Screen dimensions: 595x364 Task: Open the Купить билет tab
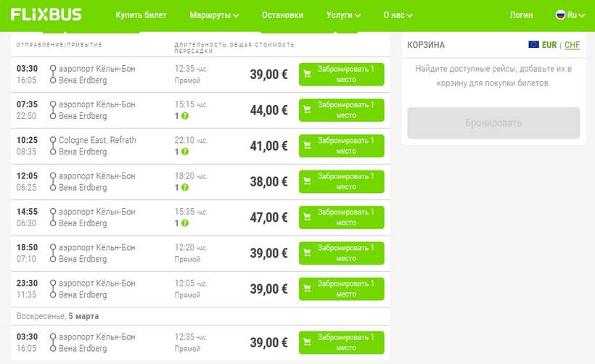click(x=141, y=15)
